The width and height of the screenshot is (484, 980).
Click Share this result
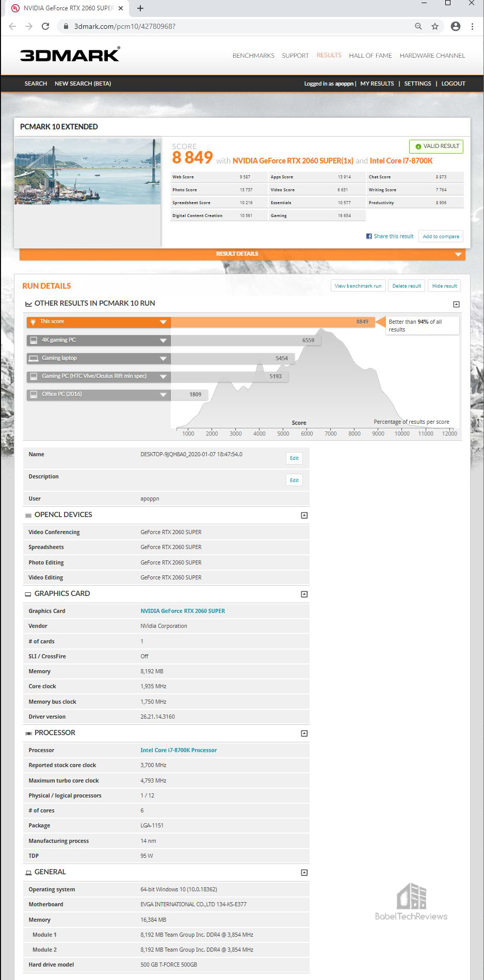[394, 236]
